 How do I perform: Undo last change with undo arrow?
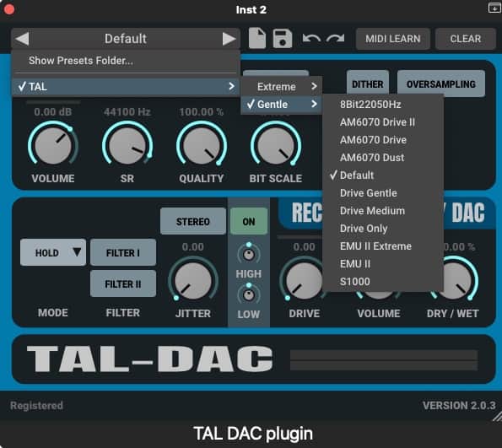pos(311,39)
